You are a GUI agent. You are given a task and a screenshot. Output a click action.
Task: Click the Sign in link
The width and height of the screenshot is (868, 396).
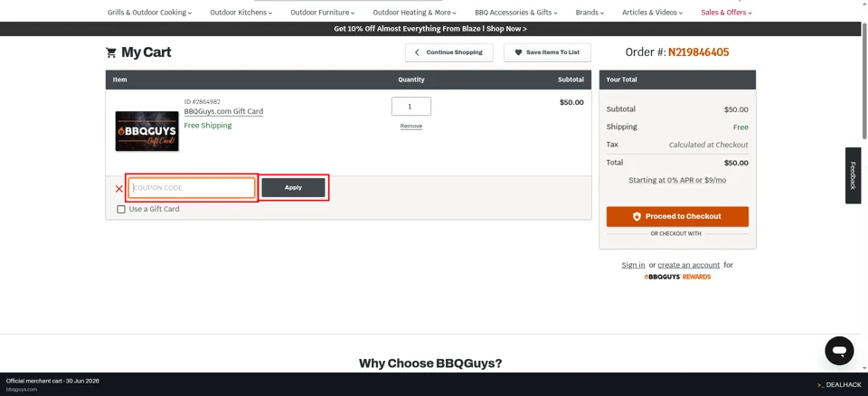633,265
